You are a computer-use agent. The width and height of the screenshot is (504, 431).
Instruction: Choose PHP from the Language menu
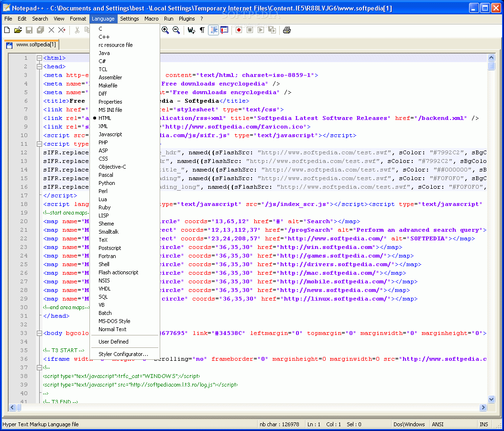(125, 142)
